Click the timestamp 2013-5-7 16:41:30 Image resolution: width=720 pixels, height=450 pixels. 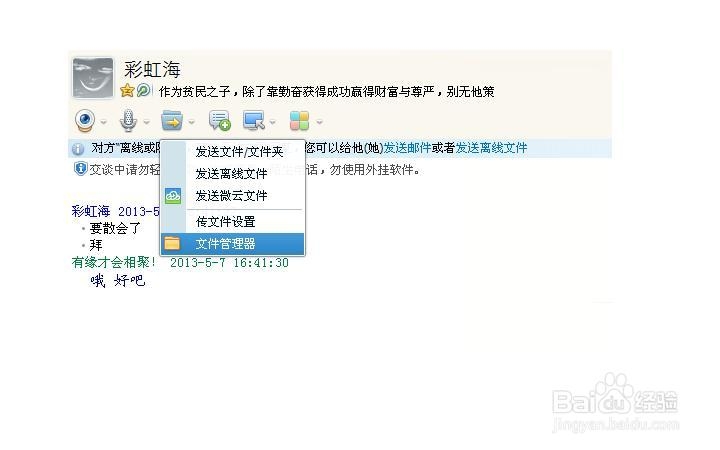coord(229,263)
